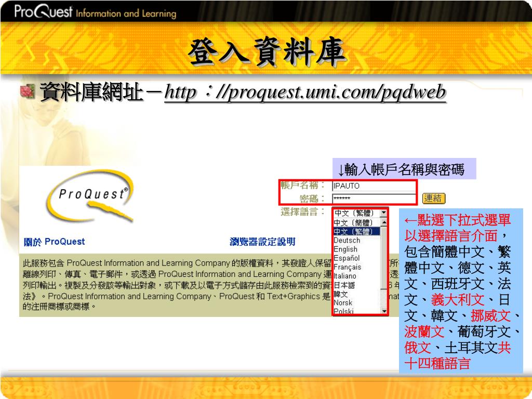Viewport: 532px width, 399px height.
Task: Choose Deutsch from the language list
Action: tap(356, 240)
